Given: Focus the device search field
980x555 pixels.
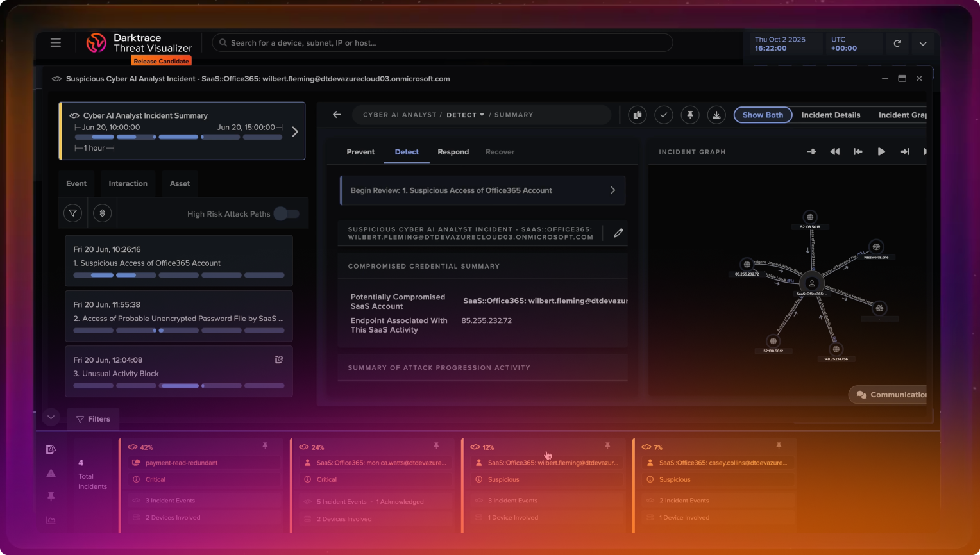Looking at the screenshot, I should point(443,43).
